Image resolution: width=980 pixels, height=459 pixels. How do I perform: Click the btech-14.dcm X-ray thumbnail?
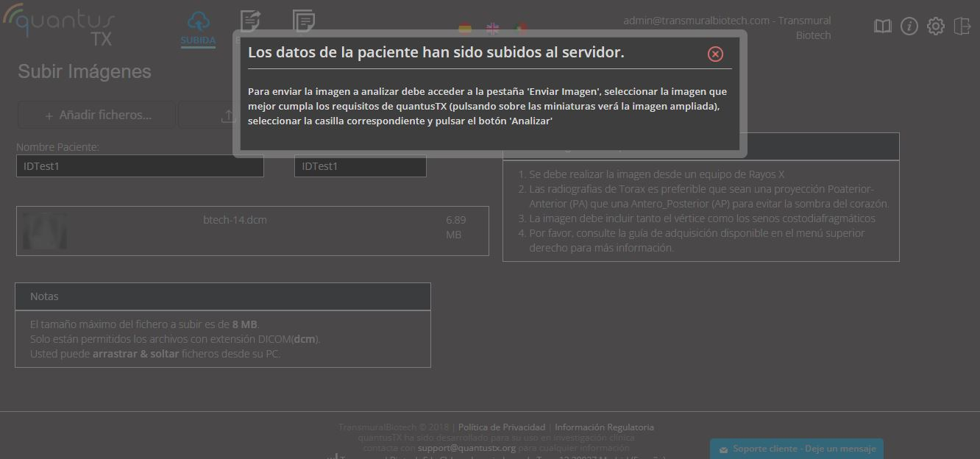coord(44,231)
